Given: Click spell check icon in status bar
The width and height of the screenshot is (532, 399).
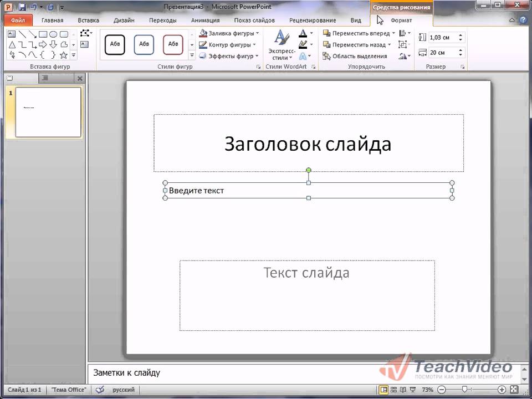Looking at the screenshot, I should [x=100, y=390].
